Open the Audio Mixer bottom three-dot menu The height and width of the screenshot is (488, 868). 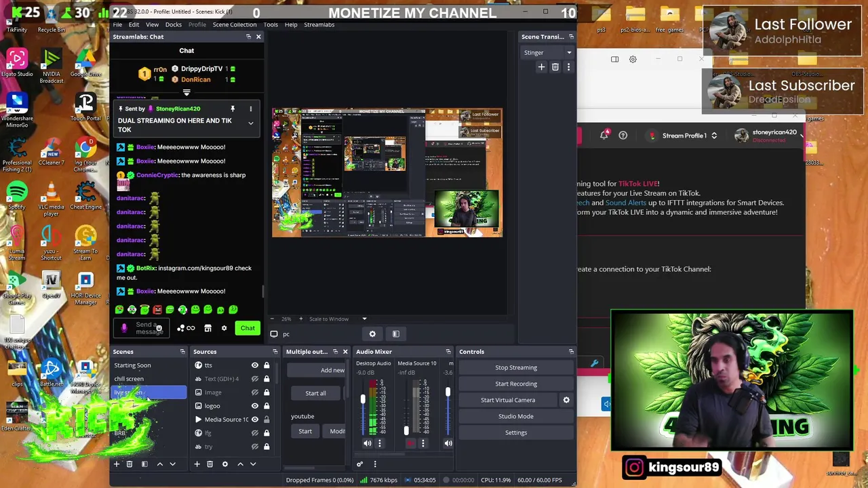pos(375,464)
